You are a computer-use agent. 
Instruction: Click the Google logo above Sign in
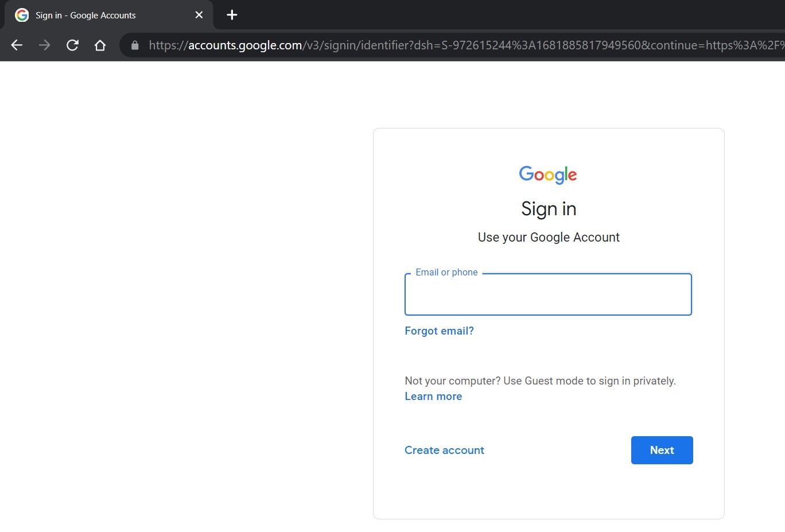(548, 174)
